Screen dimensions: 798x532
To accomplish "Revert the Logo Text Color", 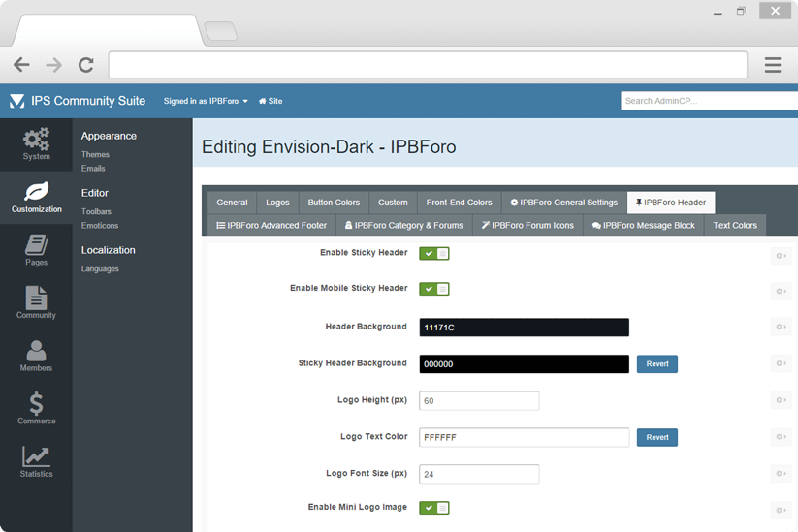I will tap(657, 437).
